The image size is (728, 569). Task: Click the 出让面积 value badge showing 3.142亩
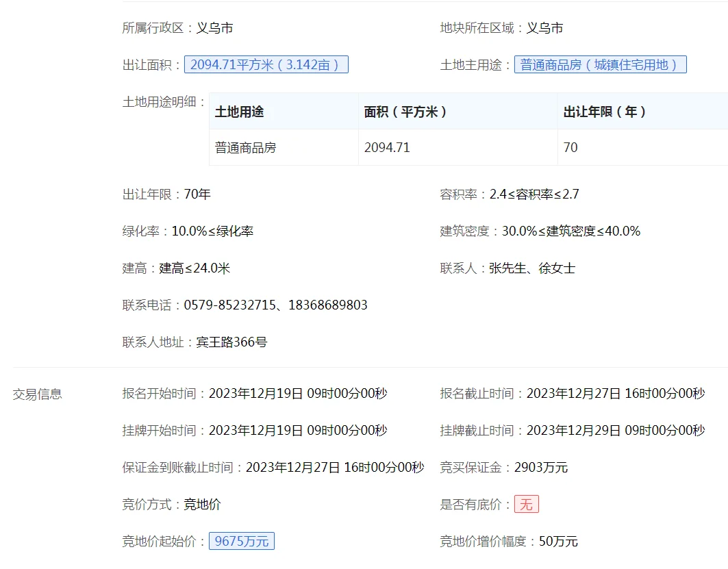point(266,65)
